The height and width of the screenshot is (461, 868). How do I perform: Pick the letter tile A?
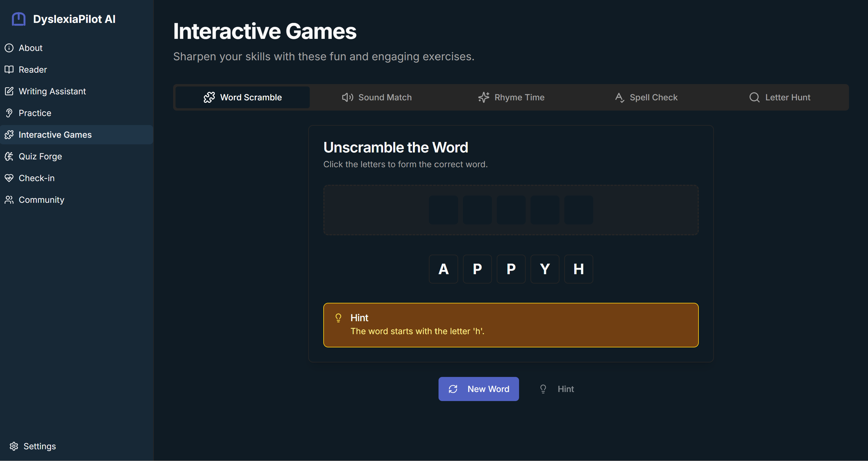click(443, 269)
